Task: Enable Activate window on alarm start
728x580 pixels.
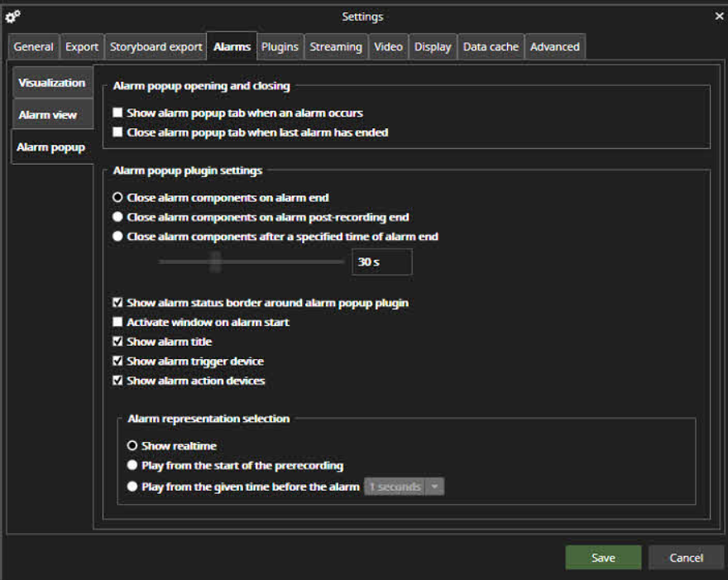Action: 118,322
